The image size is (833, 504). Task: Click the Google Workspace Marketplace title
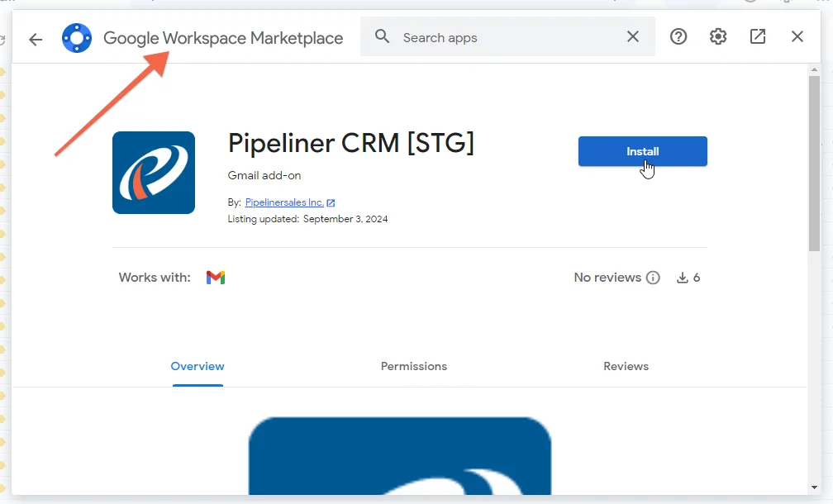click(223, 38)
